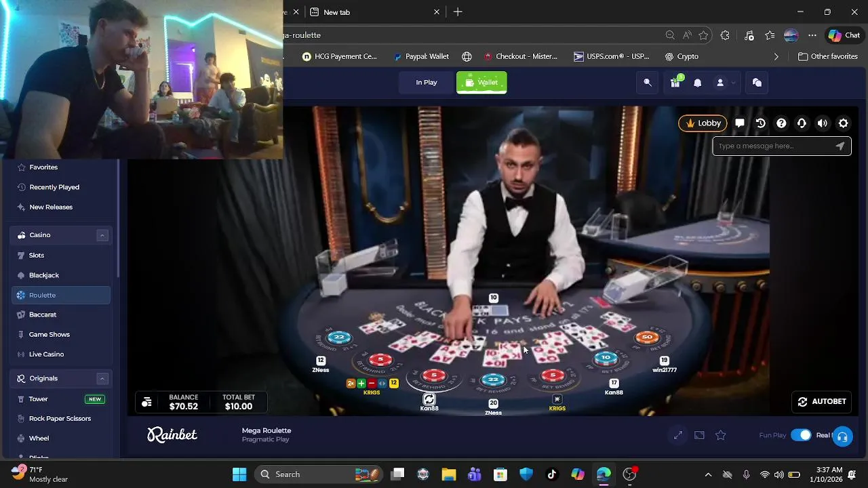Expand the account menu chevron
The width and height of the screenshot is (868, 488).
coord(733,83)
